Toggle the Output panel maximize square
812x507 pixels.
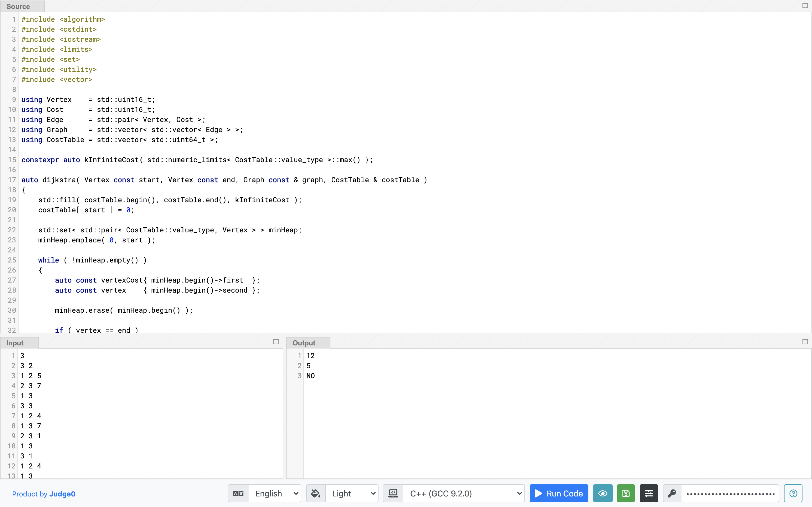point(805,342)
